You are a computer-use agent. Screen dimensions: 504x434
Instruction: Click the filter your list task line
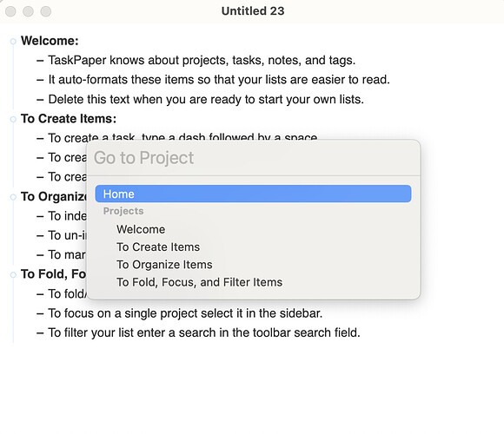click(204, 332)
